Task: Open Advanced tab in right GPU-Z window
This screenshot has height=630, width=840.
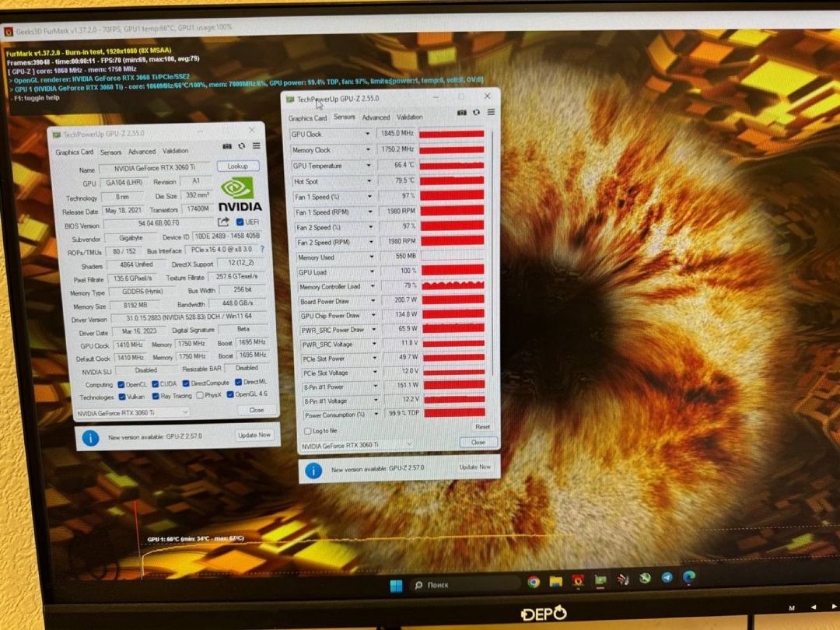Action: 376,117
